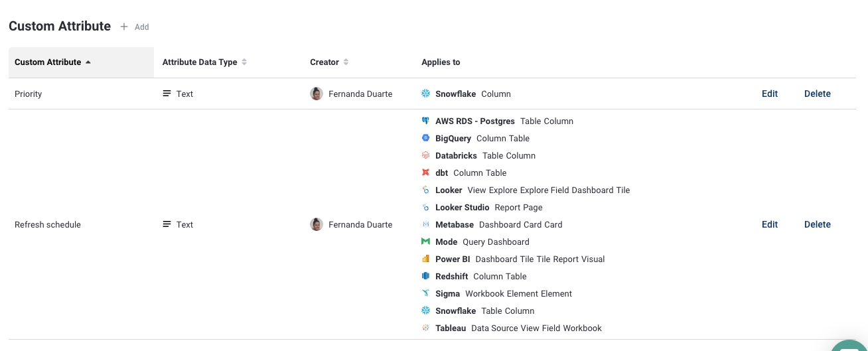Click the Power BI icon
Image resolution: width=868 pixels, height=351 pixels.
point(426,259)
